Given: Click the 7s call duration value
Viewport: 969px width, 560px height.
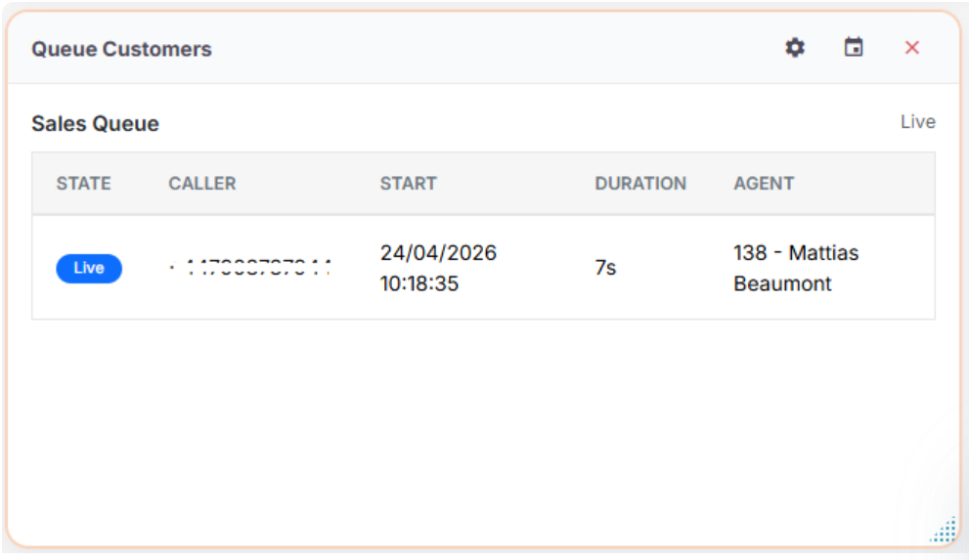Looking at the screenshot, I should coord(605,268).
